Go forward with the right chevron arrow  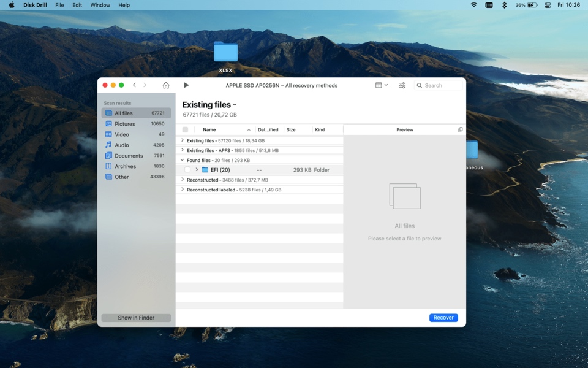coord(145,85)
